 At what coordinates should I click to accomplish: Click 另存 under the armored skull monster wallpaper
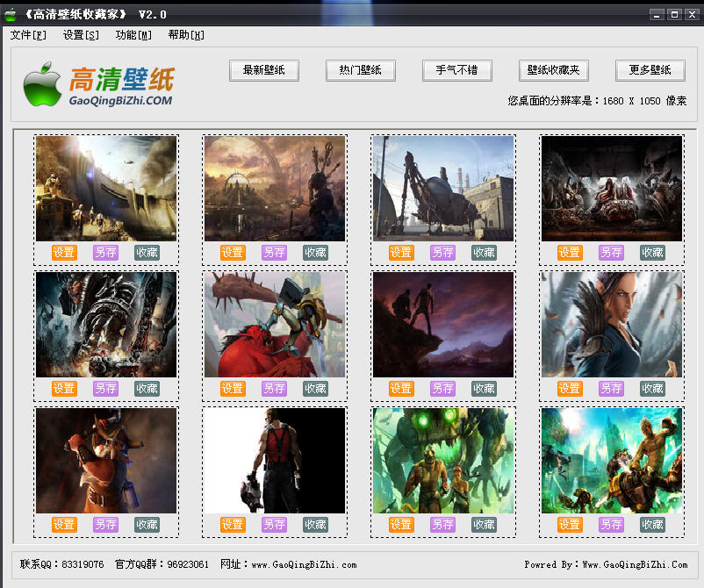click(105, 389)
